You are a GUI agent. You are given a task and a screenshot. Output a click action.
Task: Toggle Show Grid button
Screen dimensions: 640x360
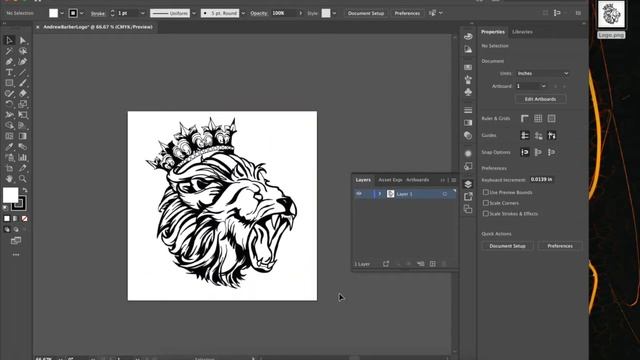538,118
